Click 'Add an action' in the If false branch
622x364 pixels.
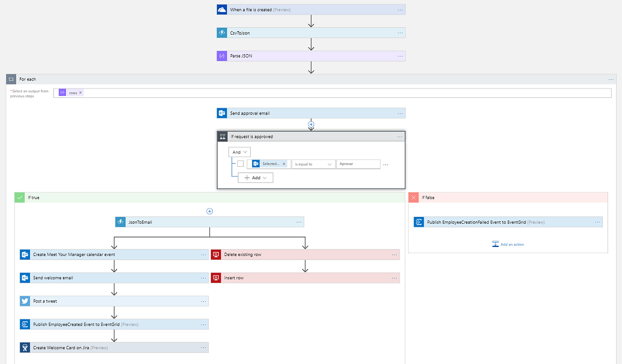(x=507, y=244)
